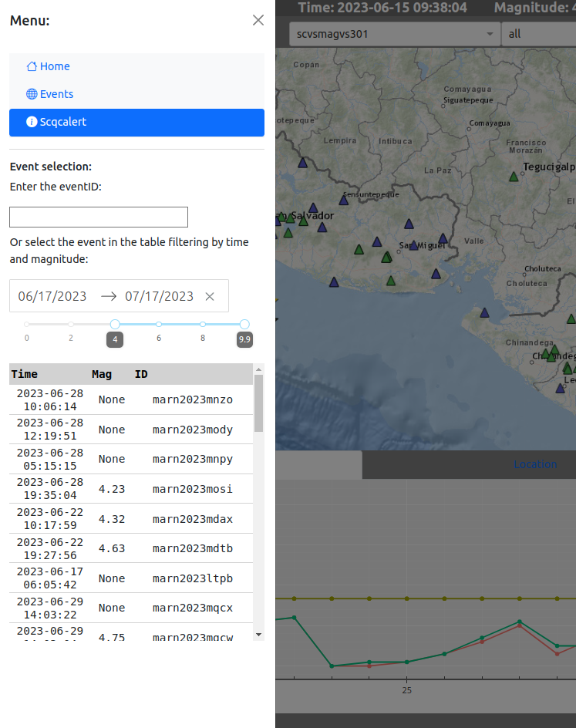Open the 'all' filter dropdown
Screen dimensions: 576x728
[x=537, y=34]
